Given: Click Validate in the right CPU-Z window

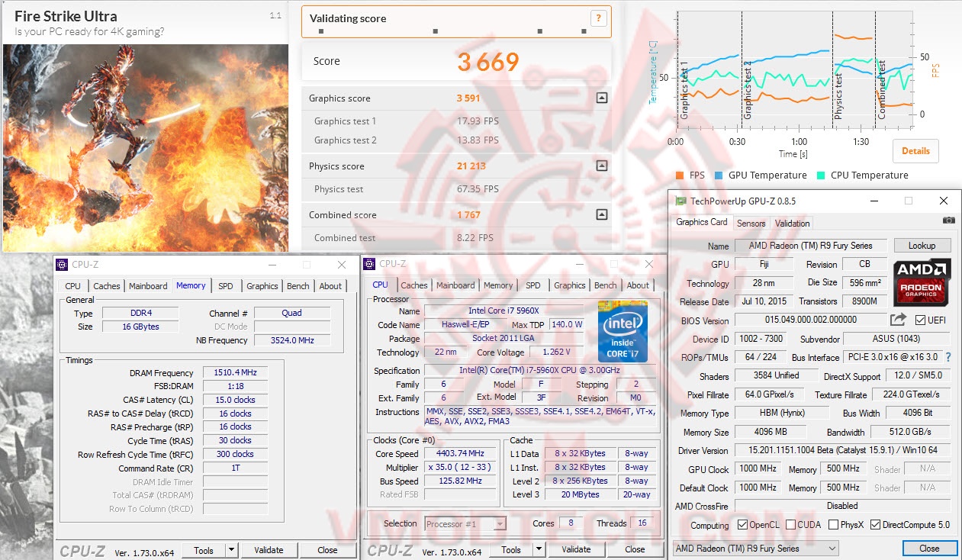Looking at the screenshot, I should point(576,549).
